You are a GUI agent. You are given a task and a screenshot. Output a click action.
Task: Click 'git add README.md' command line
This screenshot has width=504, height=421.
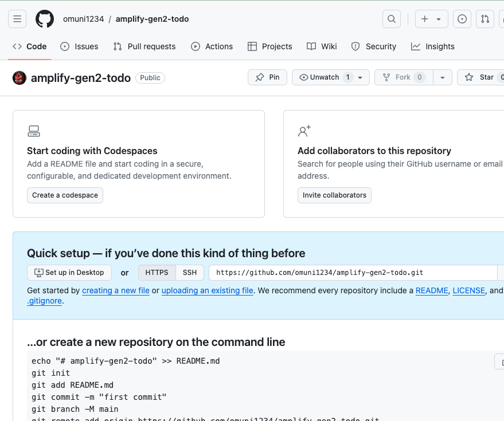(x=72, y=385)
